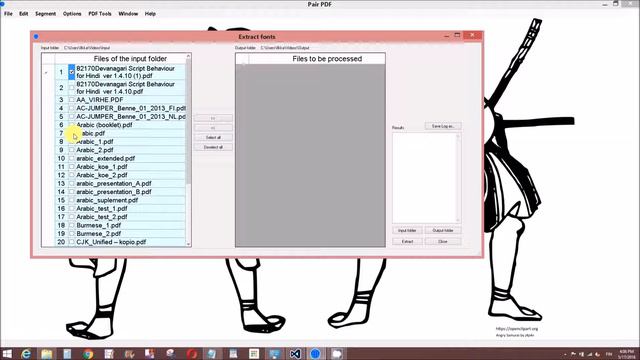Viewport: 640px width, 360px height.
Task: Click the << remove-from-processed button
Action: [213, 128]
